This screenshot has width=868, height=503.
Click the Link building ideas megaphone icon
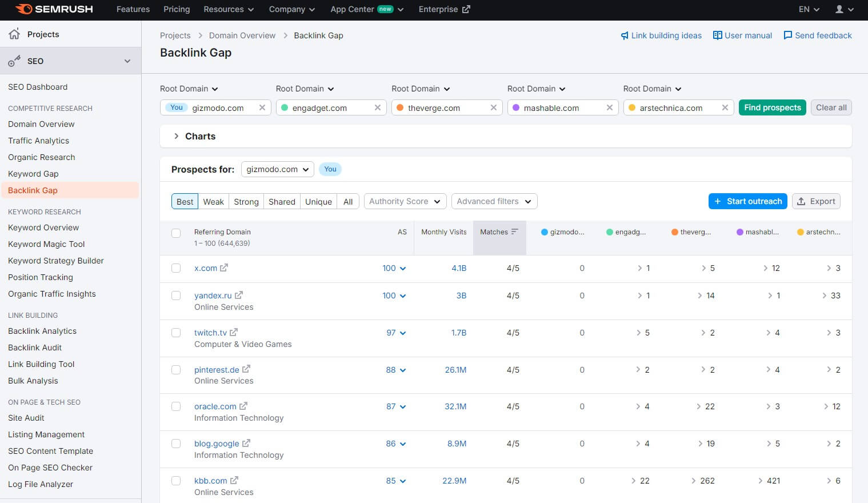[x=625, y=35]
